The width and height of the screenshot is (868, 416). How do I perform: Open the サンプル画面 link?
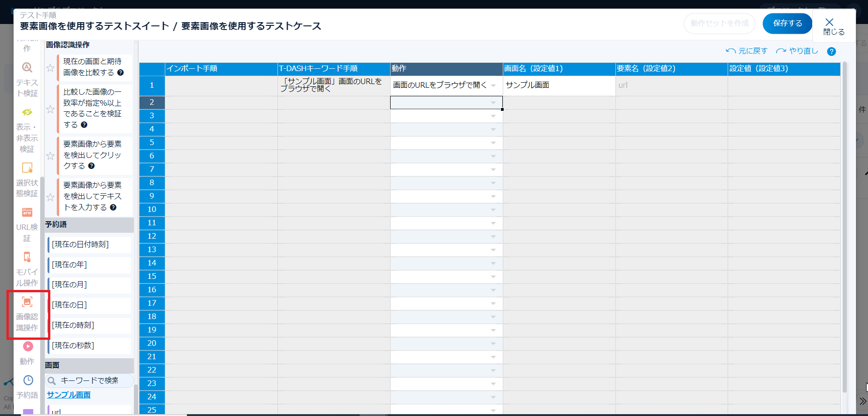click(69, 395)
